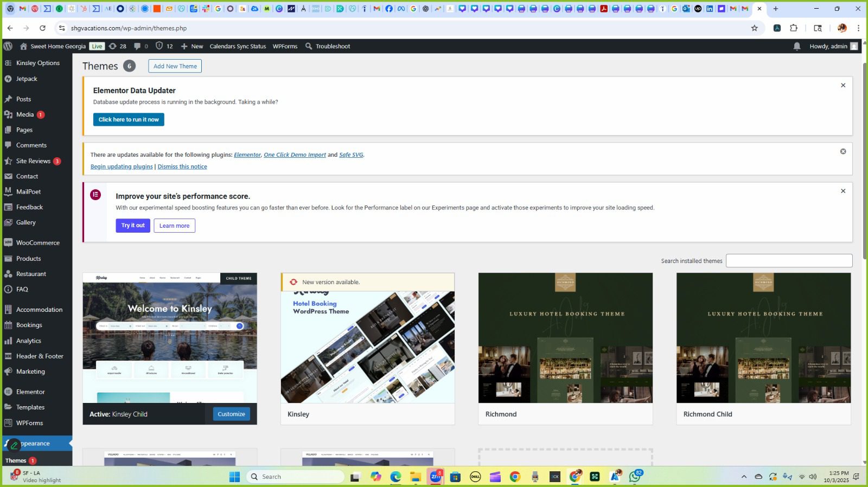Click the WordPress logo in admin bar

point(8,46)
